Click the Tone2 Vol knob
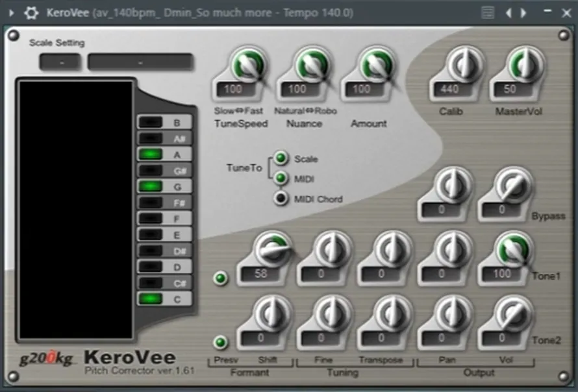 click(x=514, y=314)
